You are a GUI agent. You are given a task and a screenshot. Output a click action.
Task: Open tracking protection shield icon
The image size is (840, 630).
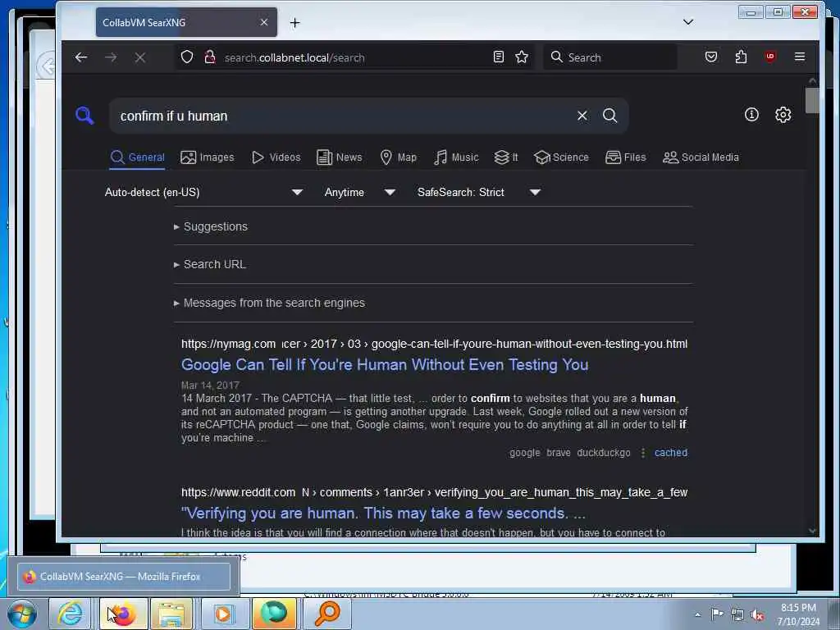click(x=186, y=57)
